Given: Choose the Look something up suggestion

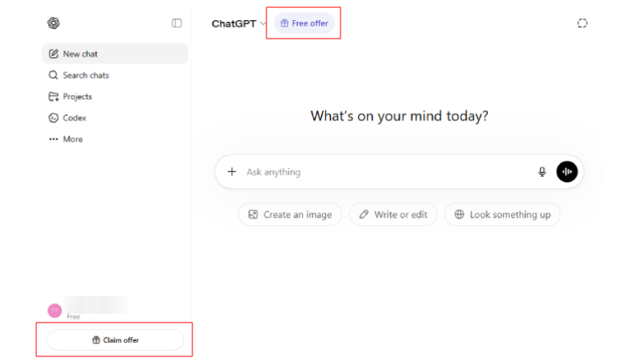Looking at the screenshot, I should tap(502, 214).
